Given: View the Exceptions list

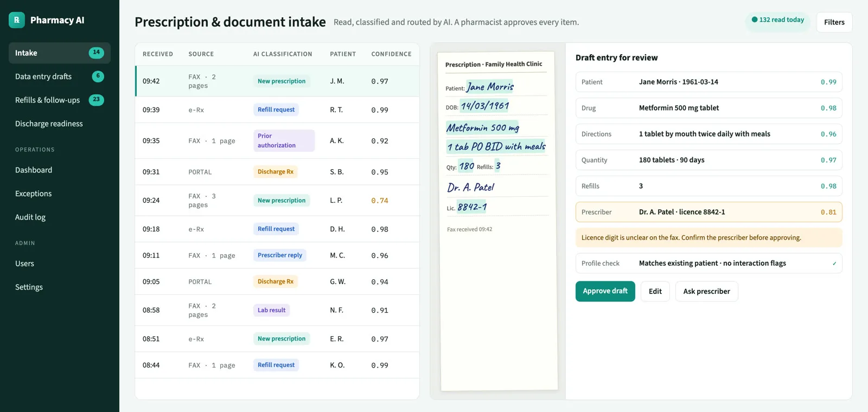Looking at the screenshot, I should (60, 194).
